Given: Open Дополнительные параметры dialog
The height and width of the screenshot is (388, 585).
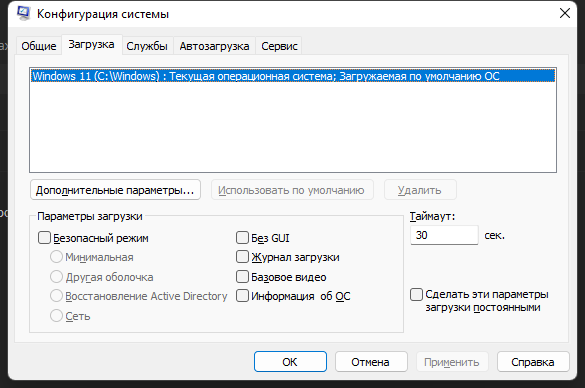Looking at the screenshot, I should pyautogui.click(x=115, y=190).
